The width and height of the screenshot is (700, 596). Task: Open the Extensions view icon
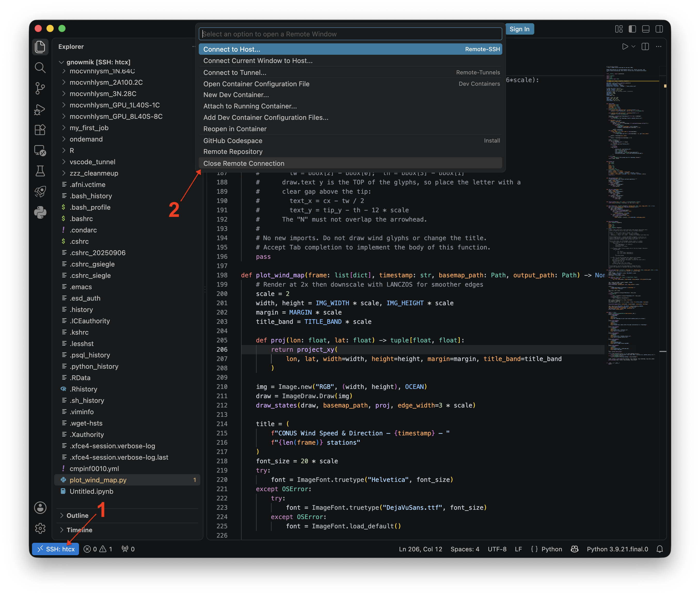[x=40, y=130]
